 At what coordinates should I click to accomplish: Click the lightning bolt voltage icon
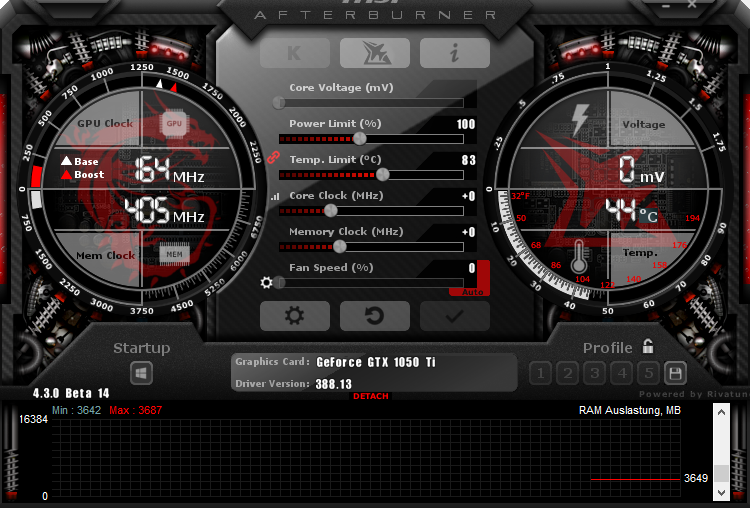[580, 120]
